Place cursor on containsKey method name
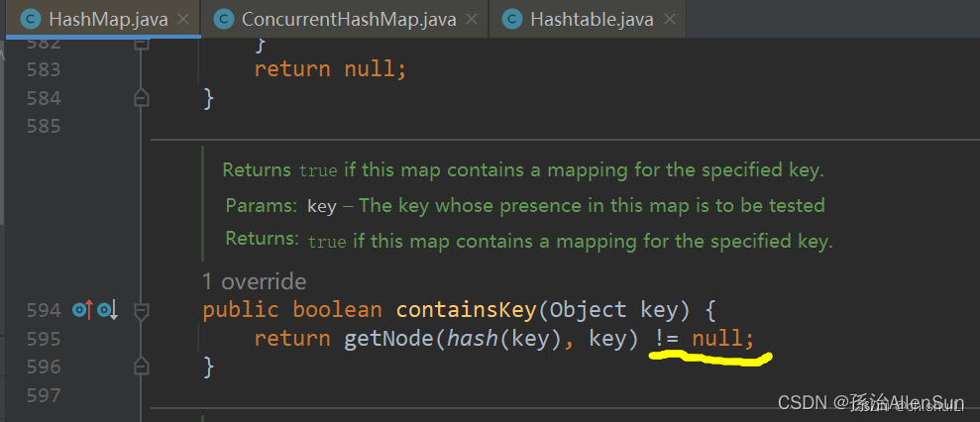The height and width of the screenshot is (422, 980). coord(467,310)
